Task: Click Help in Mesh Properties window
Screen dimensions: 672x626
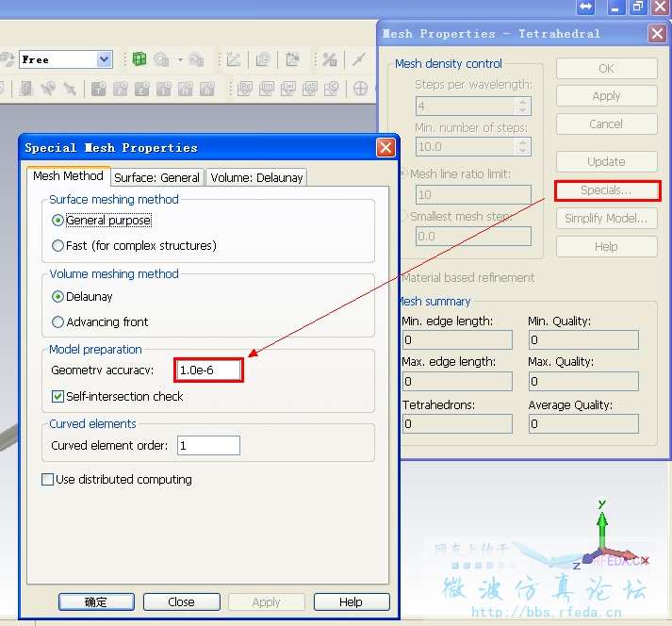Action: pos(606,247)
